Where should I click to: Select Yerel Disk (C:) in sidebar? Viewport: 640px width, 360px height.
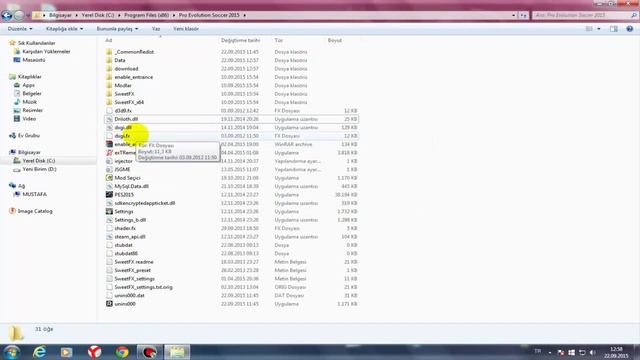[x=39, y=161]
